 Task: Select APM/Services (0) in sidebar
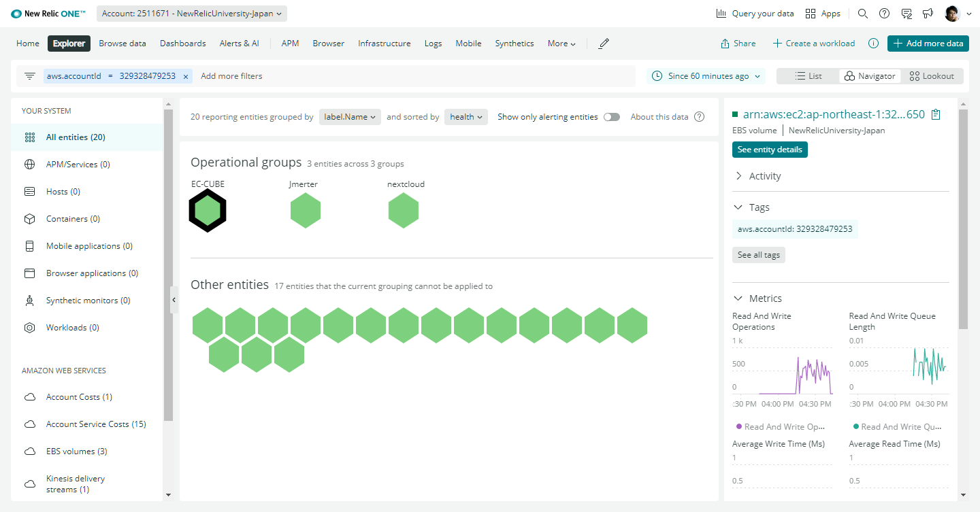click(x=87, y=165)
